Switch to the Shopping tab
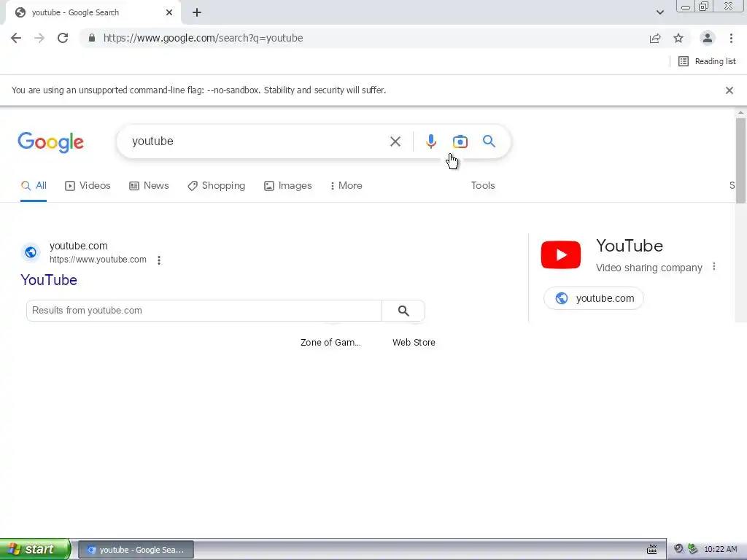 coord(216,186)
